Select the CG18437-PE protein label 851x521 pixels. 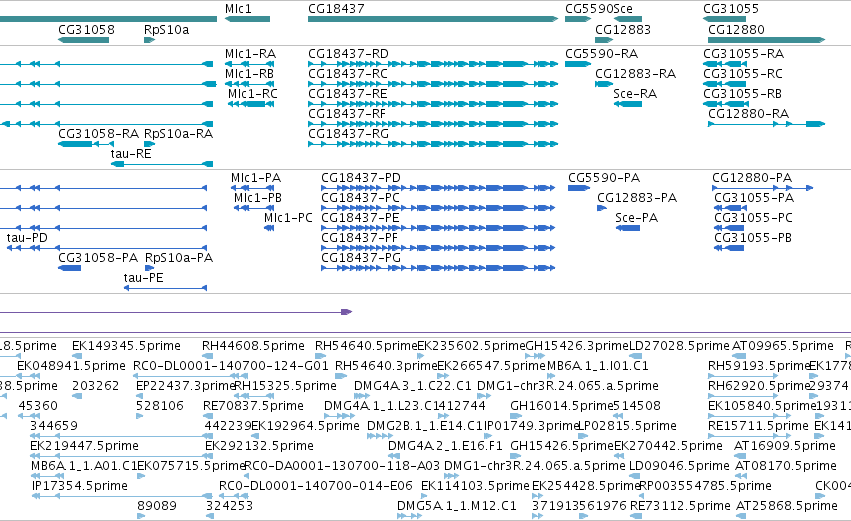pyautogui.click(x=360, y=218)
